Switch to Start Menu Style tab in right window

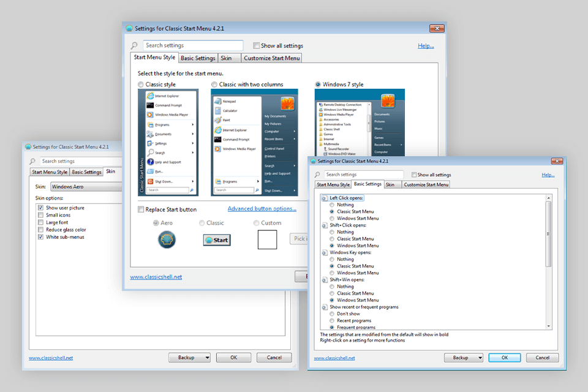tap(333, 184)
